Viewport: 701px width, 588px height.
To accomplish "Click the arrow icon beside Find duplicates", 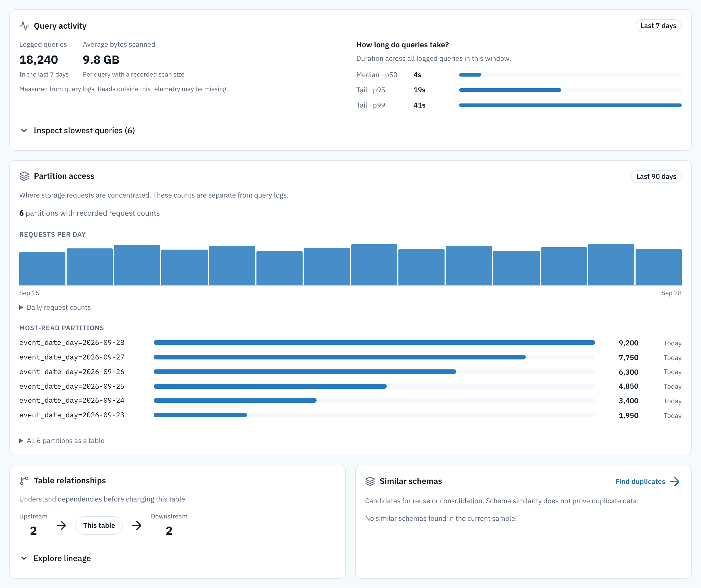I will 675,482.
